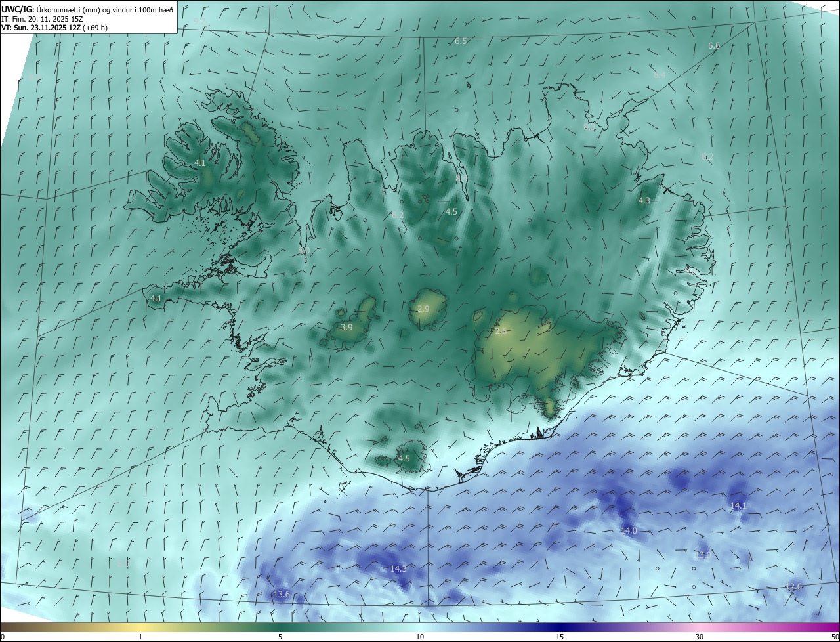Click the yellow section of the colour scale above tick 1
Screen dimensions: 840x642
140,627
